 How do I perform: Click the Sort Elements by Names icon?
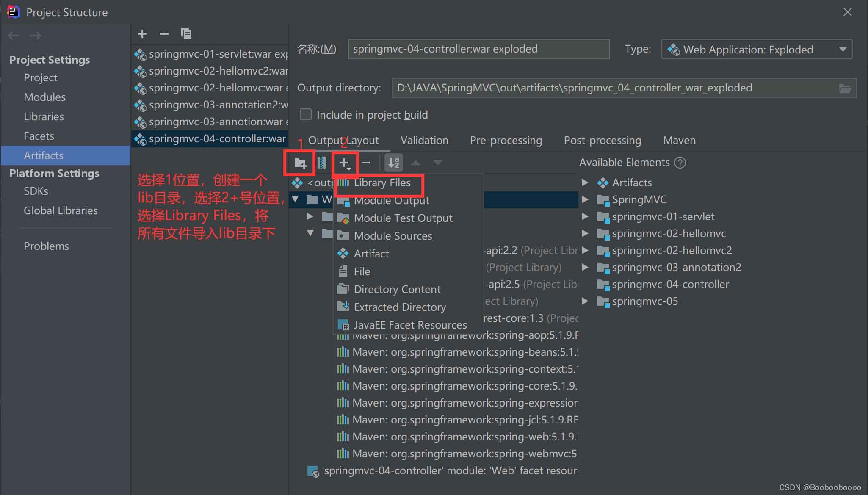(x=394, y=163)
